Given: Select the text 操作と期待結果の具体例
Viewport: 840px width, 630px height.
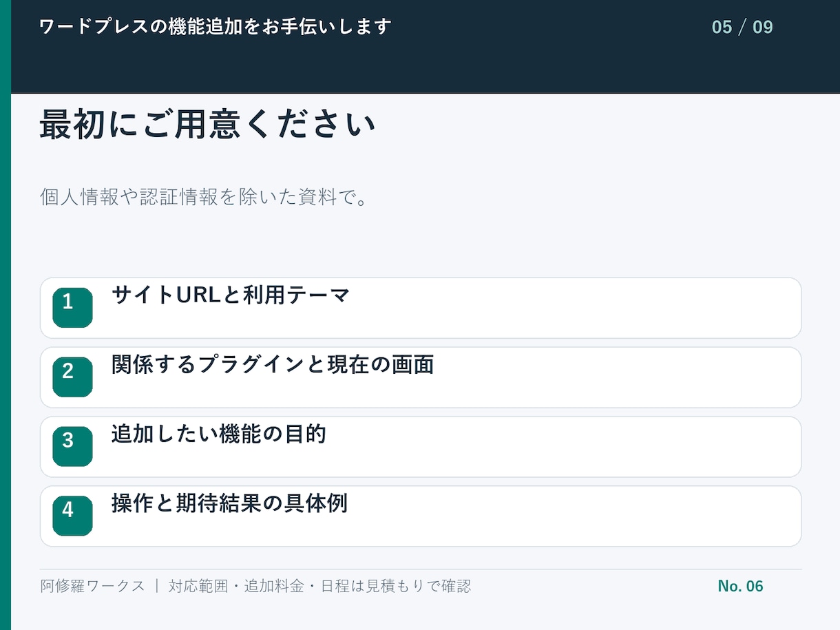Looking at the screenshot, I should coord(229,504).
